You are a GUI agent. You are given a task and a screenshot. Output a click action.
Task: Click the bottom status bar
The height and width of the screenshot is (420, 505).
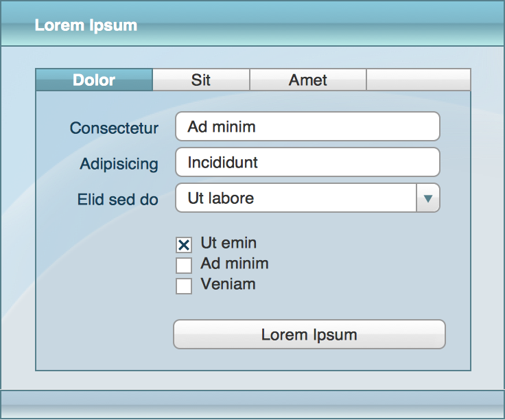coord(252,404)
